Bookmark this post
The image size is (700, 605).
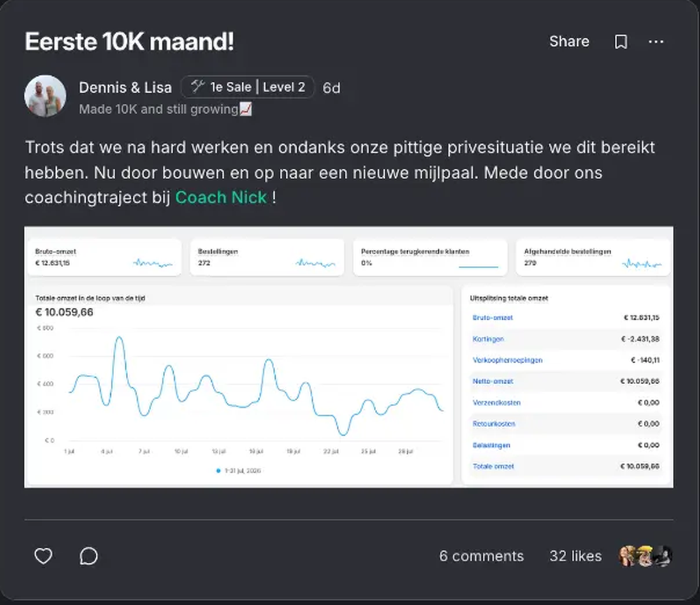(x=621, y=42)
